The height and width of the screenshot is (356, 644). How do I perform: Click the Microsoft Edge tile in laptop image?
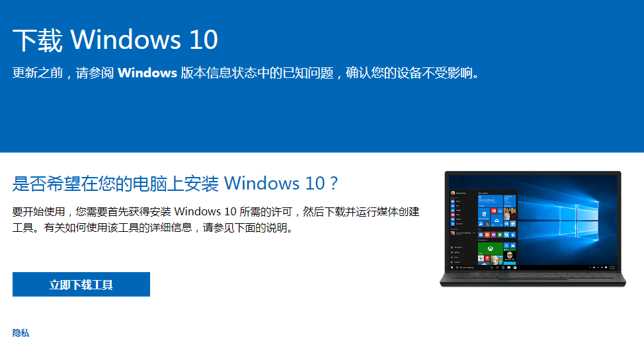point(484,214)
